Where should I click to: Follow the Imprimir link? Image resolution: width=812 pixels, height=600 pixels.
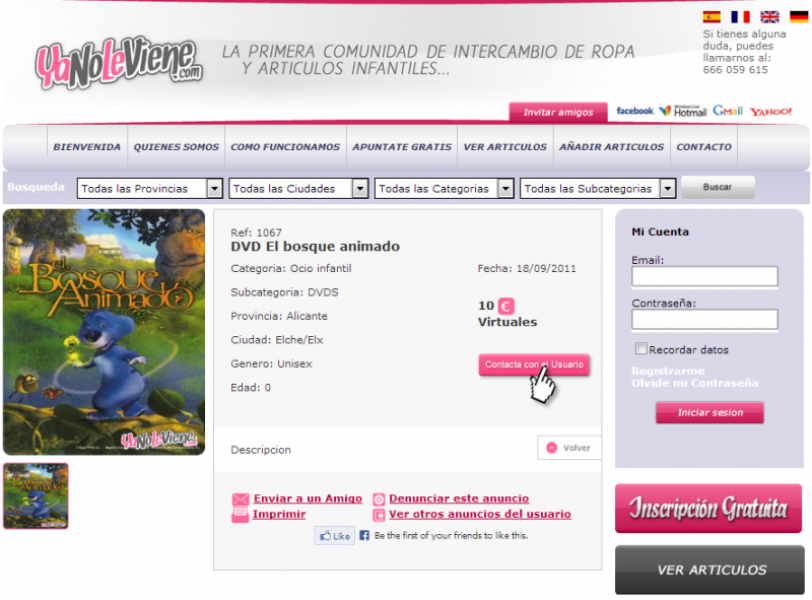279,514
